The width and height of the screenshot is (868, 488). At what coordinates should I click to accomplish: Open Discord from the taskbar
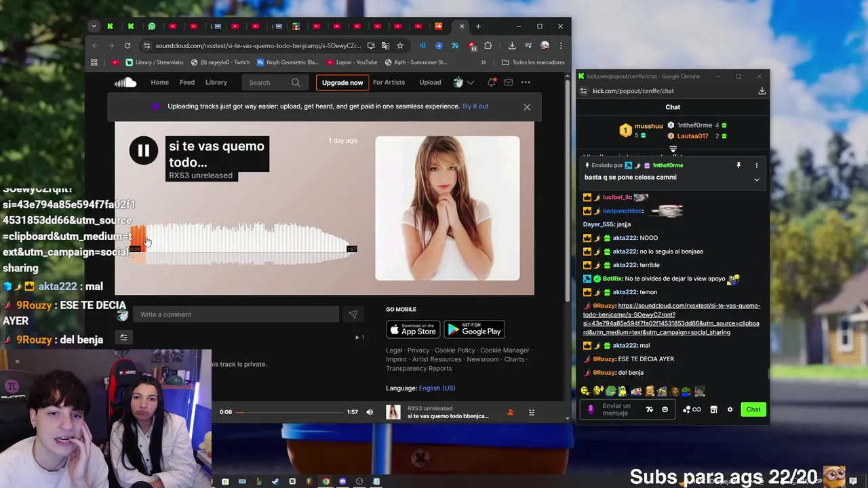(x=342, y=482)
